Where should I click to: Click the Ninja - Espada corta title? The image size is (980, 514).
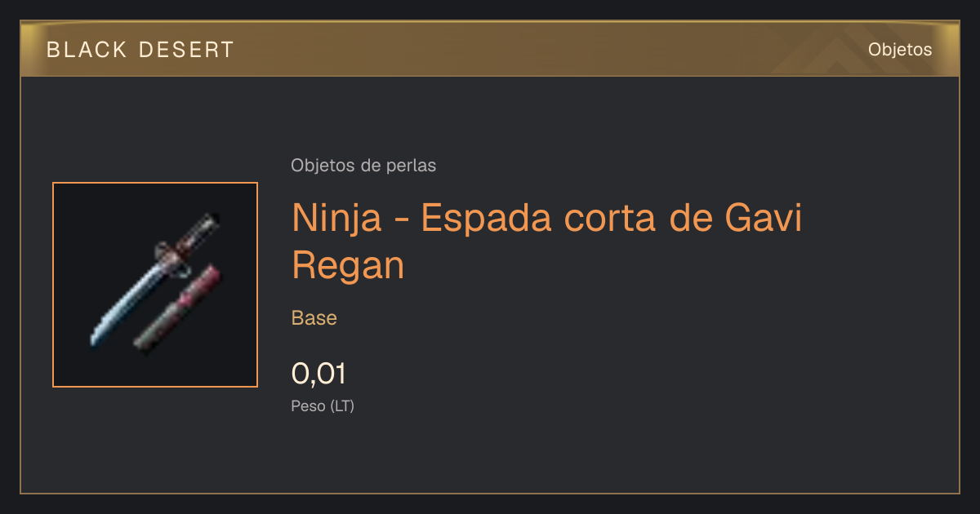pos(547,241)
